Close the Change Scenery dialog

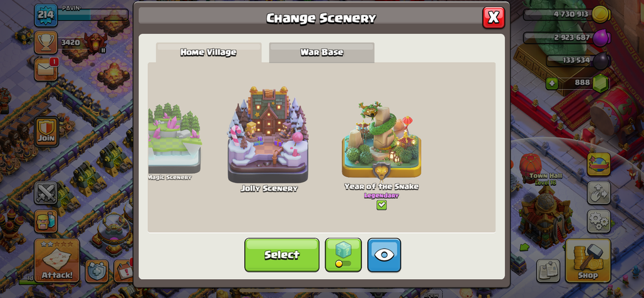click(494, 18)
